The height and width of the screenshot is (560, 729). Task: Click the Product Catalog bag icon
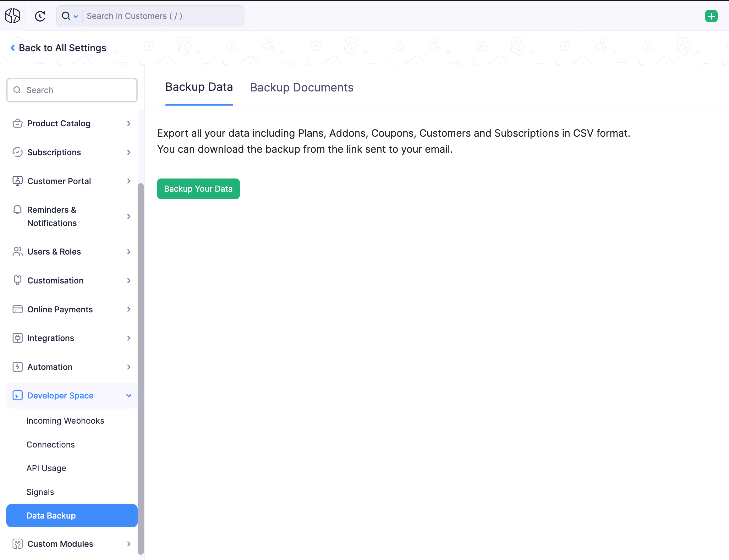click(x=17, y=123)
